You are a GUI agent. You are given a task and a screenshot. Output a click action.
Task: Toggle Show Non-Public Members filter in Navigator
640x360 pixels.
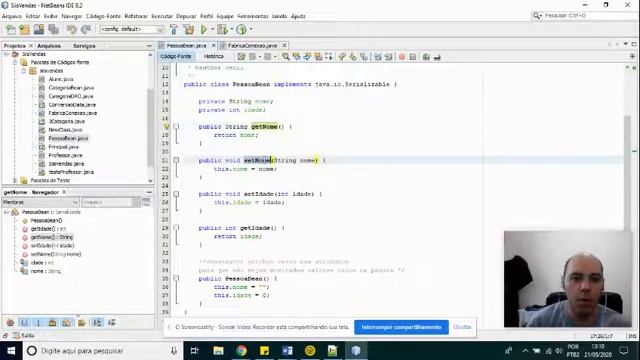pyautogui.click(x=52, y=322)
